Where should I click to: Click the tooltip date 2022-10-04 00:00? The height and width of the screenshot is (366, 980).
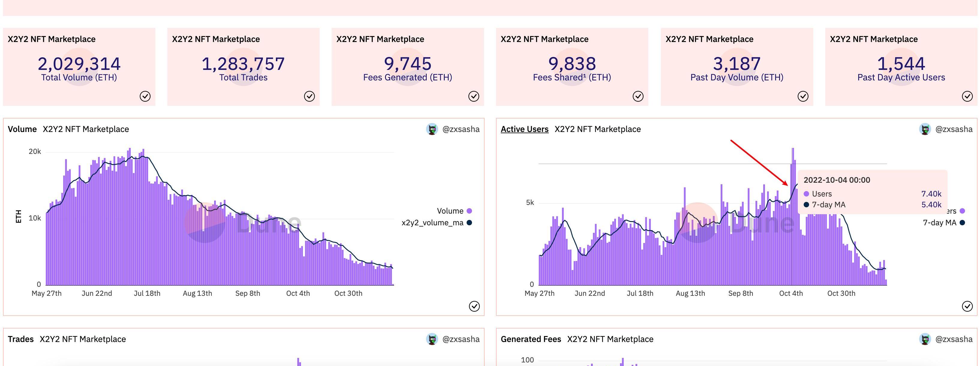[x=837, y=180]
